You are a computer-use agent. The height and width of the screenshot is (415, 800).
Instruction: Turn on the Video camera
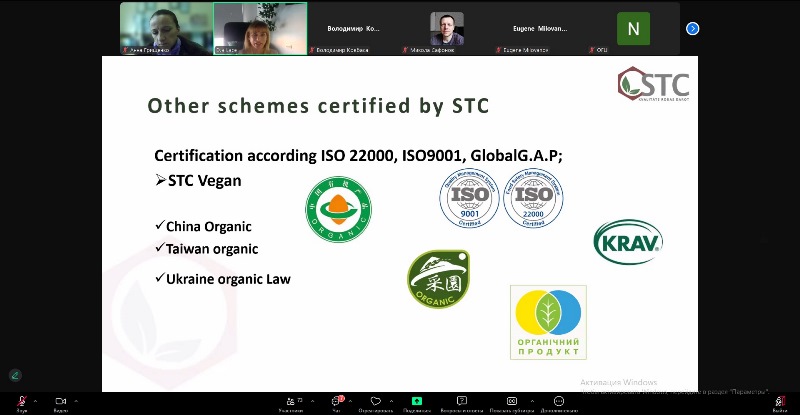(60, 401)
